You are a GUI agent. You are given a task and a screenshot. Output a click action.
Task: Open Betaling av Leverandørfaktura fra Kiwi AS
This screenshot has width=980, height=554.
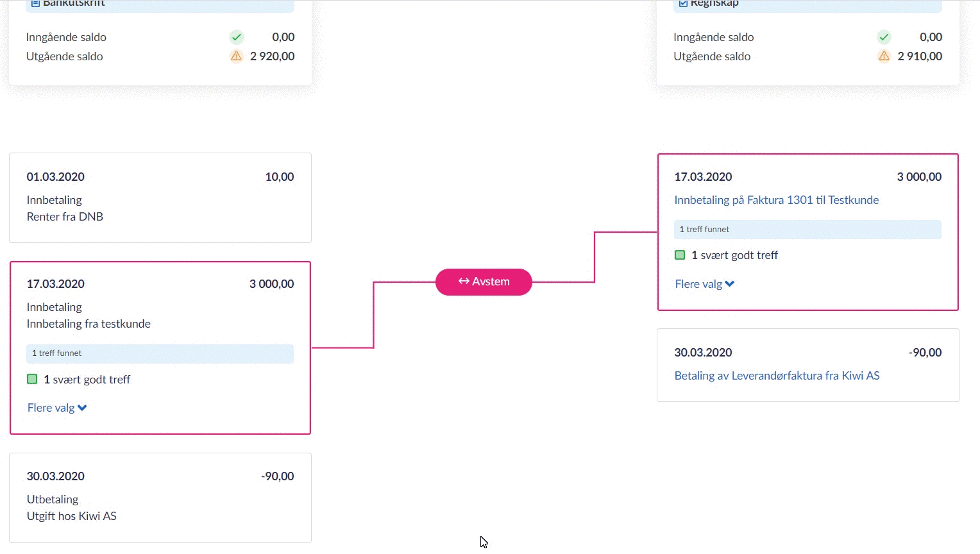(777, 376)
